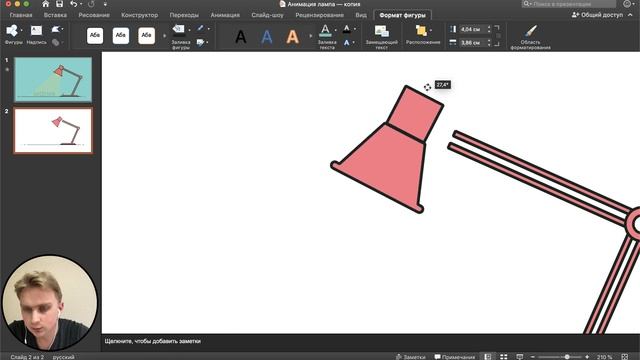Click the Поиск в презентации search field

coord(569,4)
